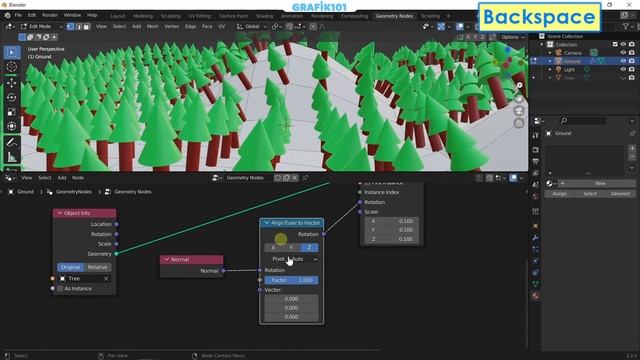Toggle visibility eye for Camera in outliner

pyautogui.click(x=623, y=53)
